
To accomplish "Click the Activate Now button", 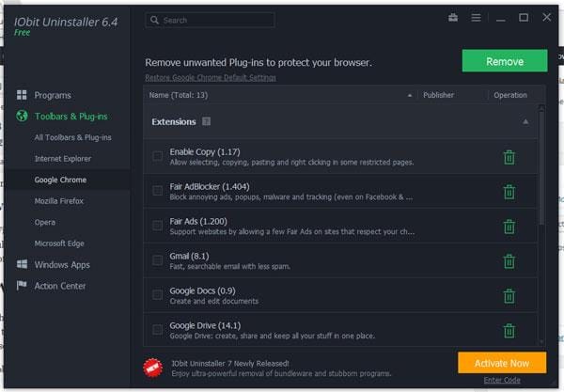I will tap(502, 363).
